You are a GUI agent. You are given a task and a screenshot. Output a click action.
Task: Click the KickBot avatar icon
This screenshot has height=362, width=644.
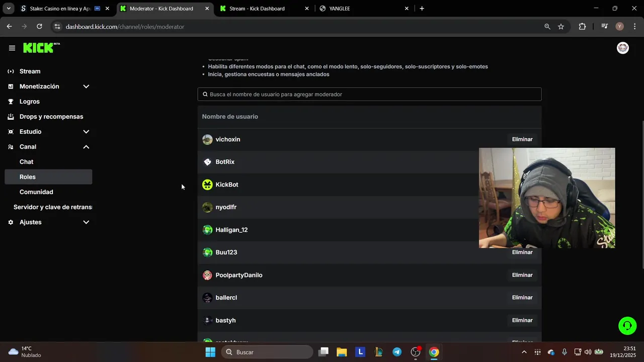(x=207, y=185)
